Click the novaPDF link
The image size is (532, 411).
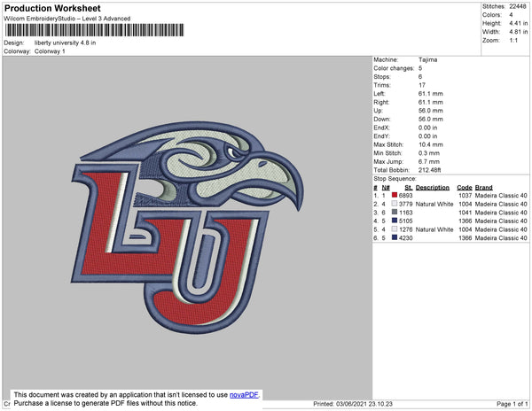(244, 395)
